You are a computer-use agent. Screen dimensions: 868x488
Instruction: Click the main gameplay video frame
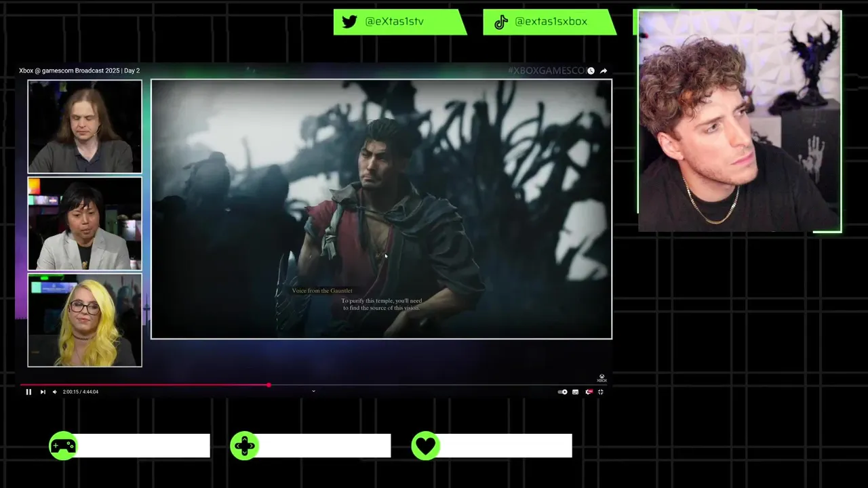[381, 209]
